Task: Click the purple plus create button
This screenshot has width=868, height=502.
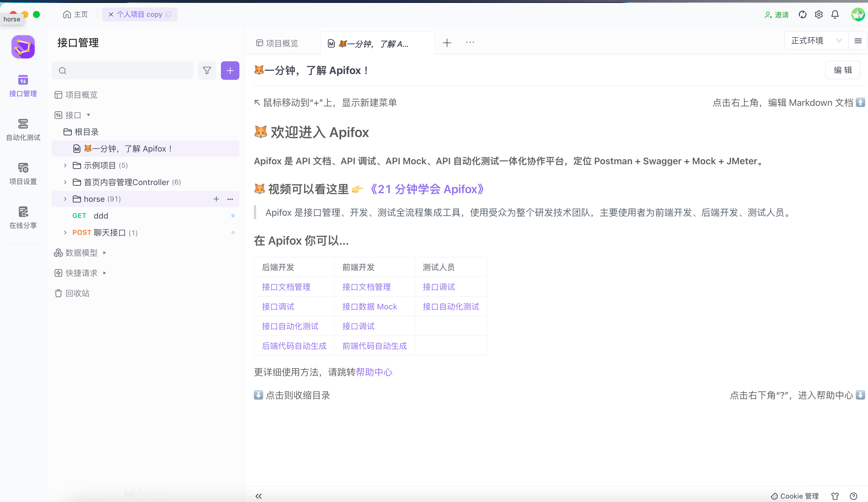Action: tap(230, 71)
